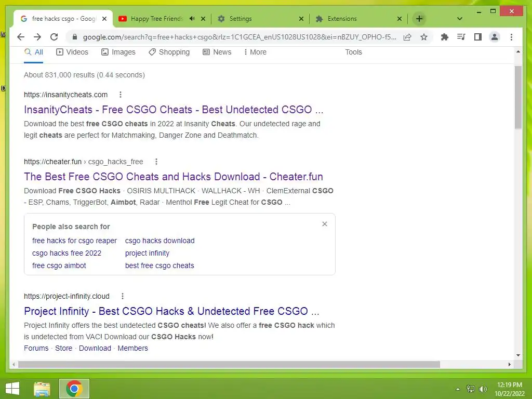Close the Extensions tab
This screenshot has width=532, height=399.
400,19
